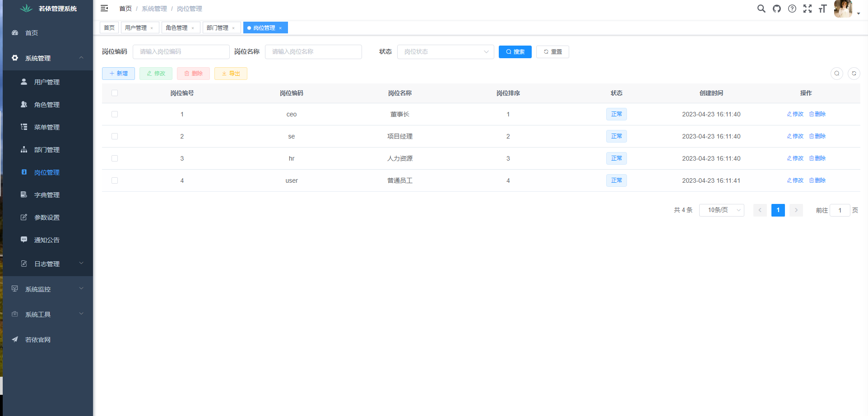Check the row for 普通员工
The height and width of the screenshot is (416, 868).
[115, 180]
